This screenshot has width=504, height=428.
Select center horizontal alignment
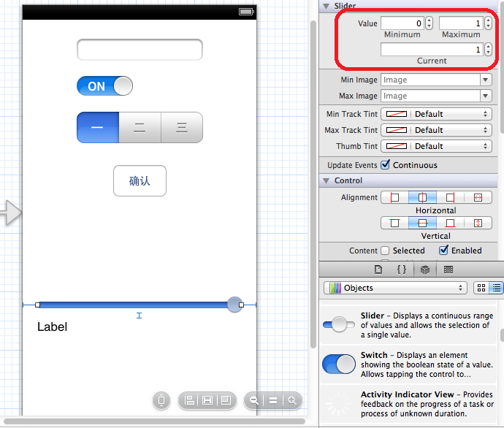point(422,197)
